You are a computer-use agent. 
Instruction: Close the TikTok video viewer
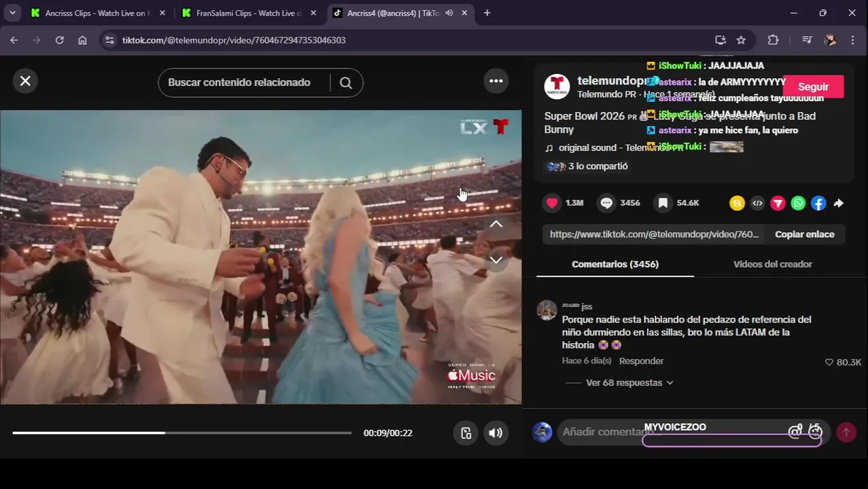tap(25, 81)
